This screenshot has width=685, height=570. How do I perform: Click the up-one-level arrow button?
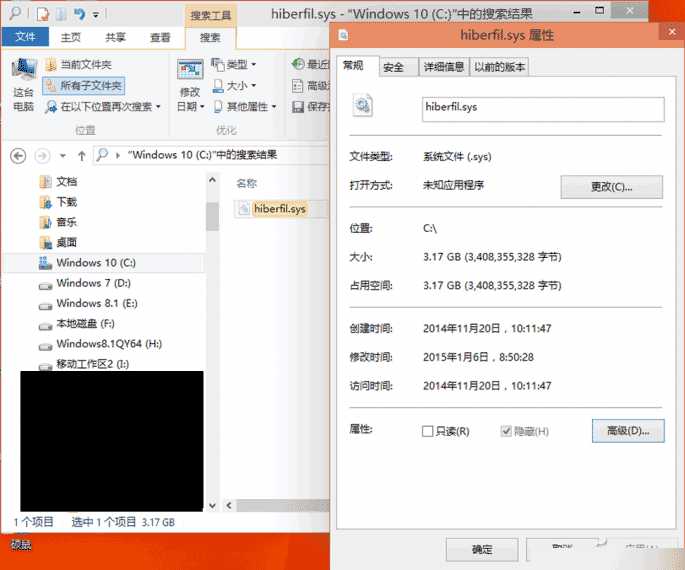pos(81,156)
